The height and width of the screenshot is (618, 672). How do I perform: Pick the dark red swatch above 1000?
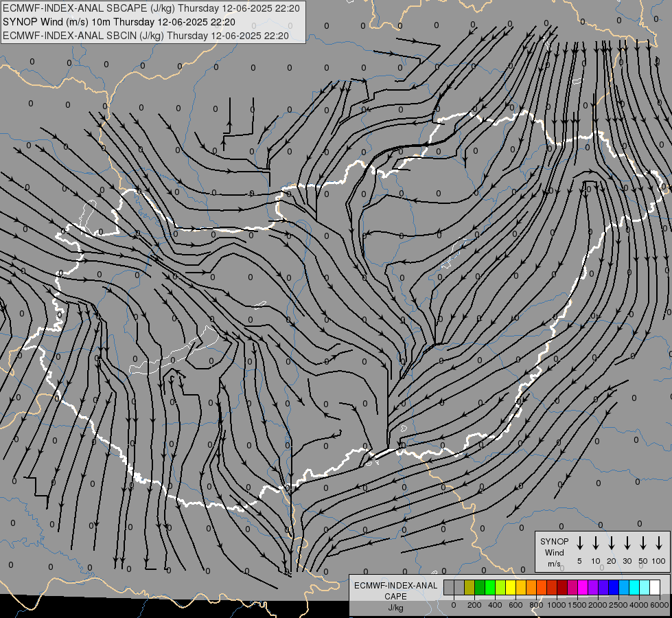[562, 588]
